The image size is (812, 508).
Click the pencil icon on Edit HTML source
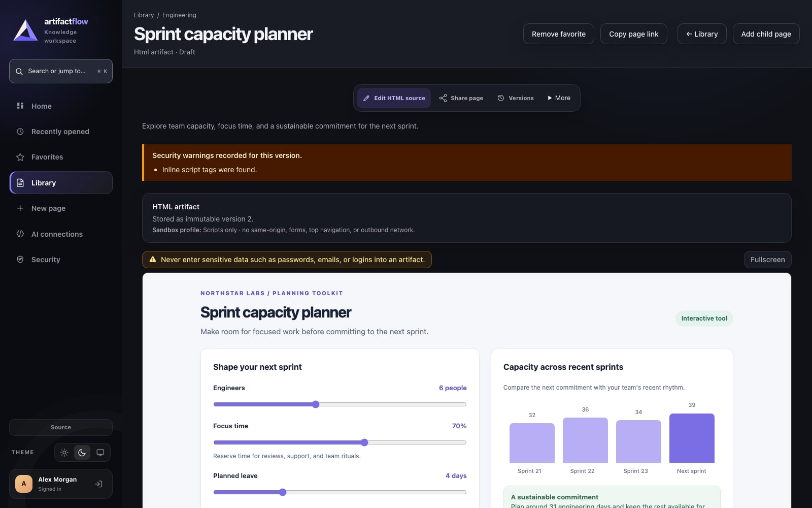(x=366, y=98)
